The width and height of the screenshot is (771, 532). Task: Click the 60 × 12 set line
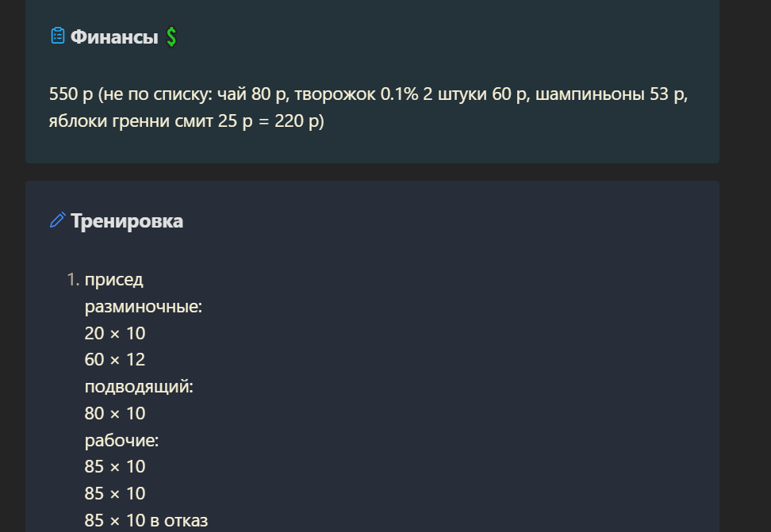(x=115, y=359)
